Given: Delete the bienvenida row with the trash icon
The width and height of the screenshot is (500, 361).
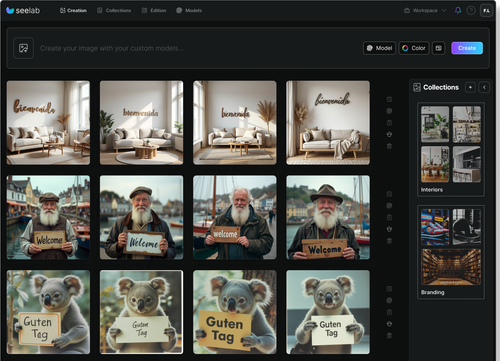Looking at the screenshot, I should point(389,146).
